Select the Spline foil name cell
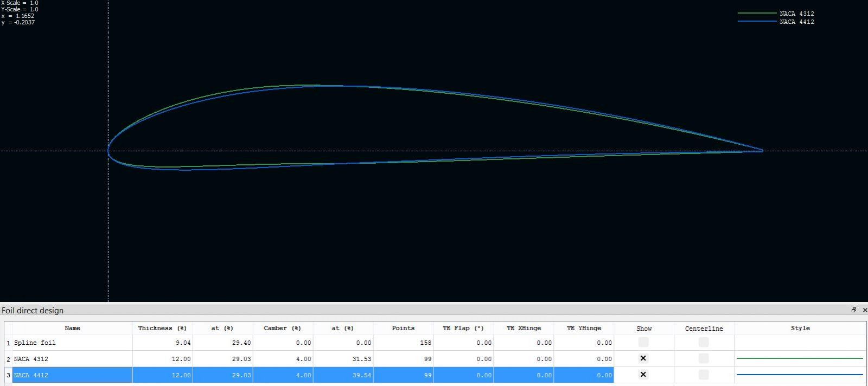 (72, 343)
